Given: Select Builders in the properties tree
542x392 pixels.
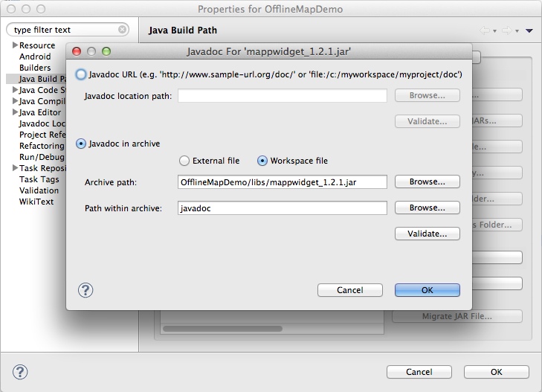Looking at the screenshot, I should pos(35,68).
